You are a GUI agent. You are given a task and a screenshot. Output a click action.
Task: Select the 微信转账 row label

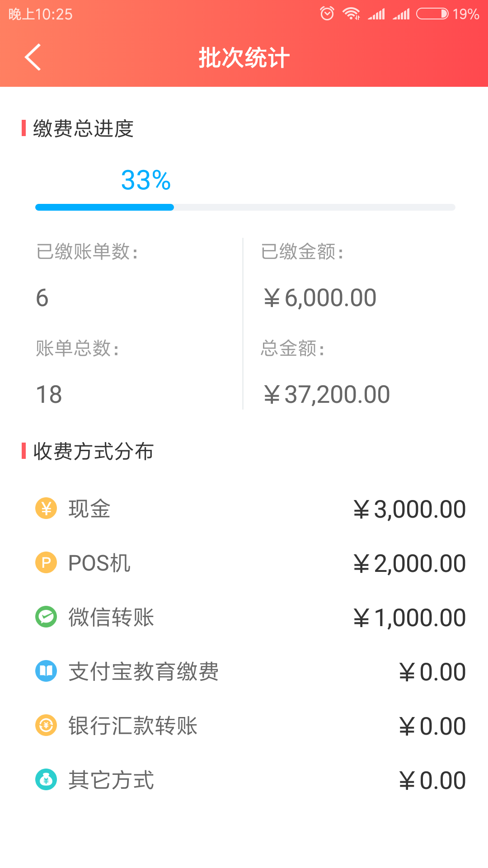tap(111, 617)
